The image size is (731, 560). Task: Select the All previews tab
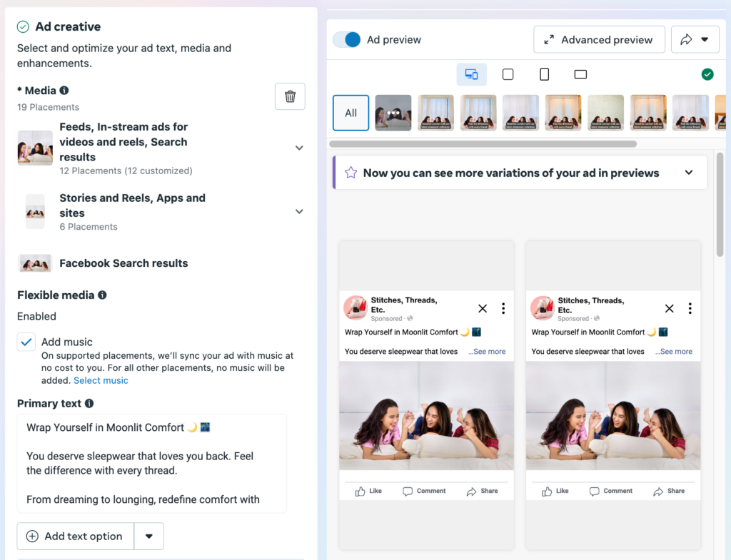point(351,113)
